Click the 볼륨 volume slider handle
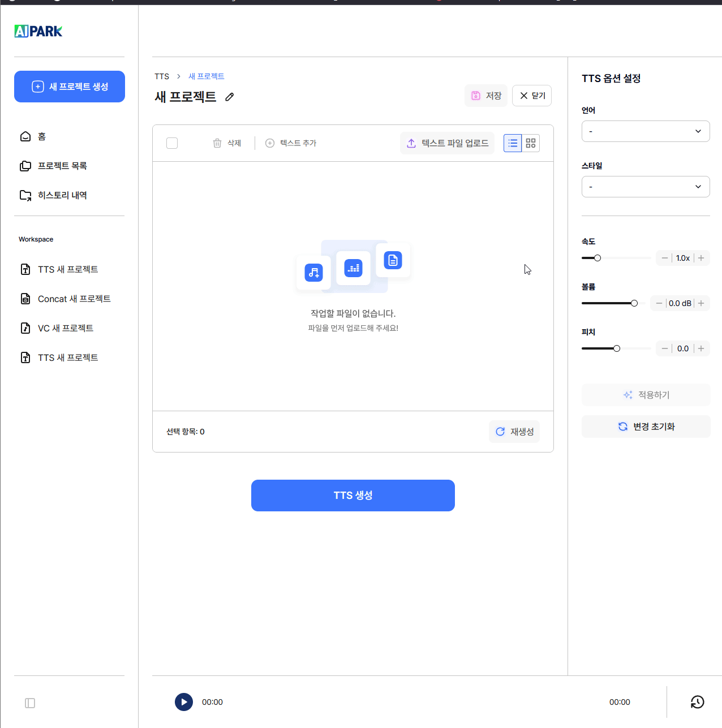 [634, 303]
